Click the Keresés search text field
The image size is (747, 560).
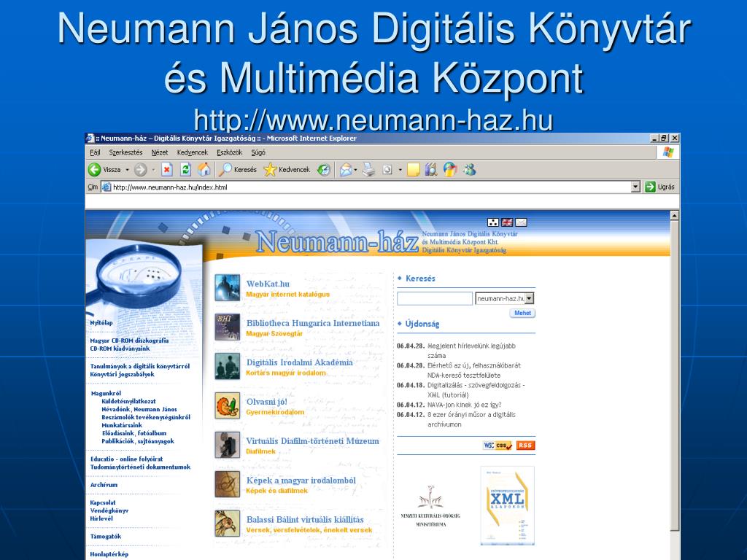[x=435, y=298]
